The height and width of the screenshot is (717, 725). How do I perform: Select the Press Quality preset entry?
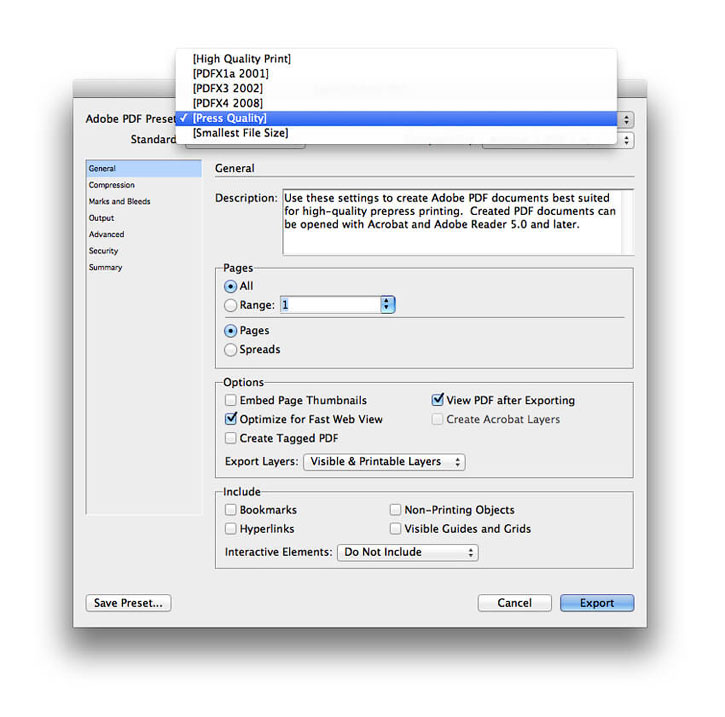tap(396, 118)
